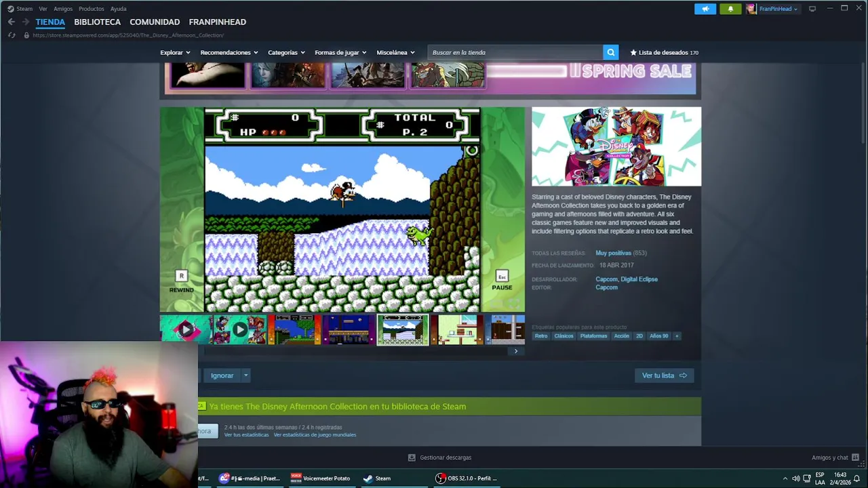
Task: Click the Steam logo in the menu bar
Action: [x=10, y=9]
